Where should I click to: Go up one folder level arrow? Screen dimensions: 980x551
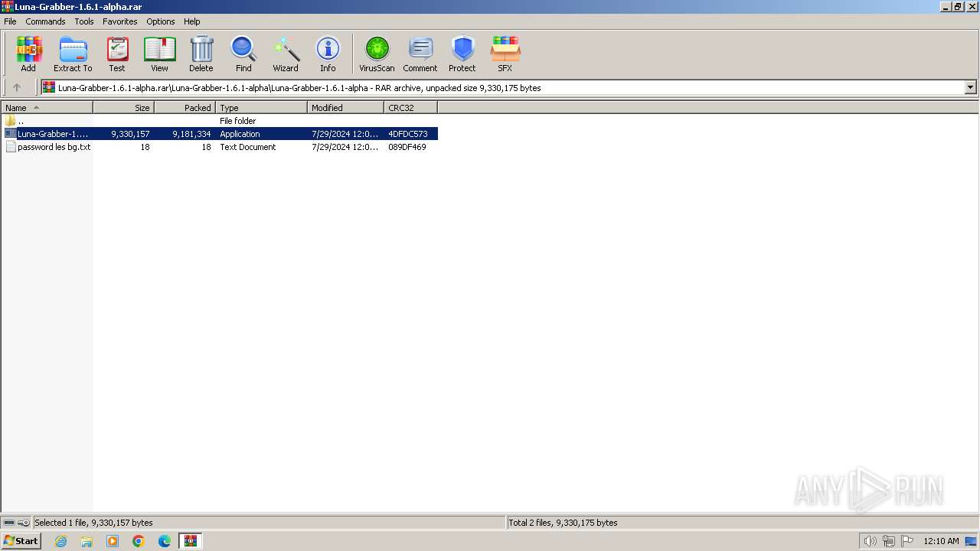[17, 87]
